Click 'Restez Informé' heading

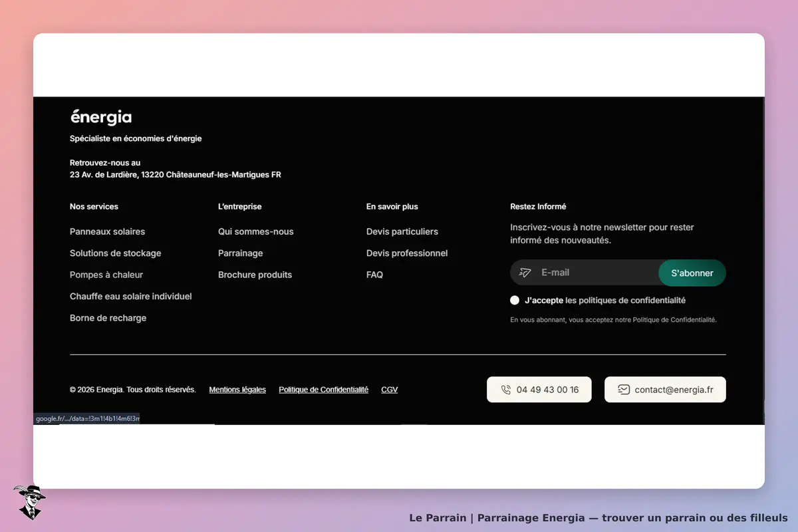[x=538, y=207]
